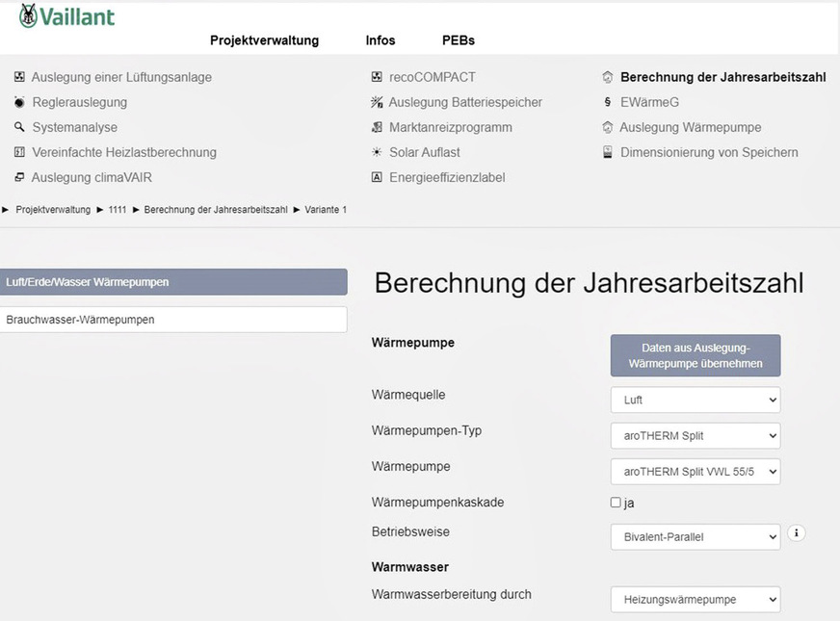Select the Auslegung Batteriespeicher icon
Image resolution: width=840 pixels, height=621 pixels.
[376, 102]
